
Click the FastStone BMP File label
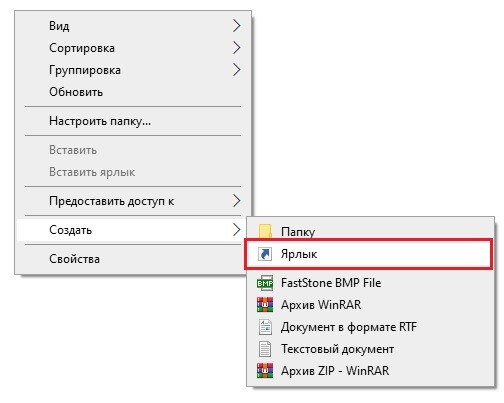pyautogui.click(x=331, y=283)
